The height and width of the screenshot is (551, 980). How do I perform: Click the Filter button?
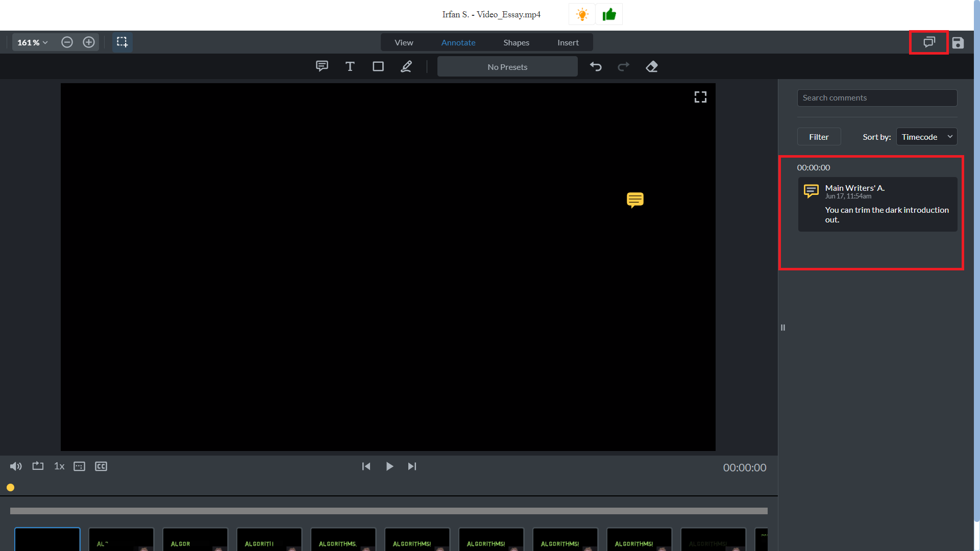tap(819, 137)
